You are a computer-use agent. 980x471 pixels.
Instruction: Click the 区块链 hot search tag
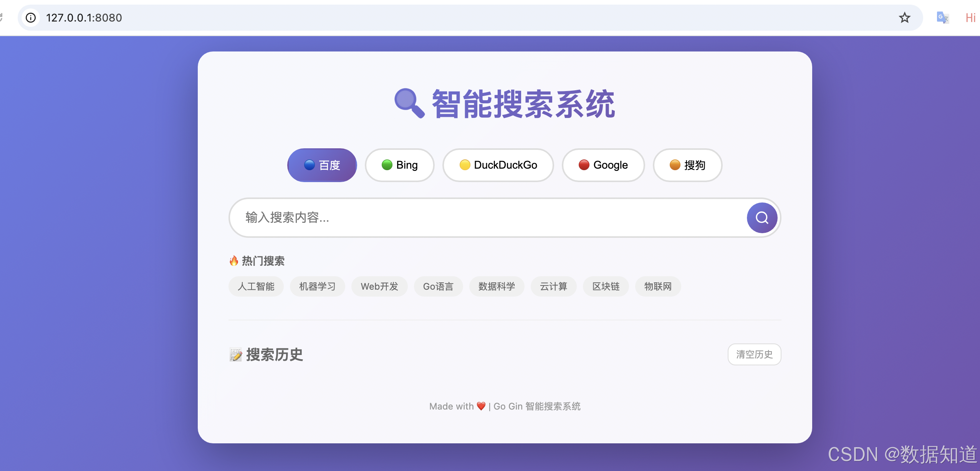click(606, 286)
